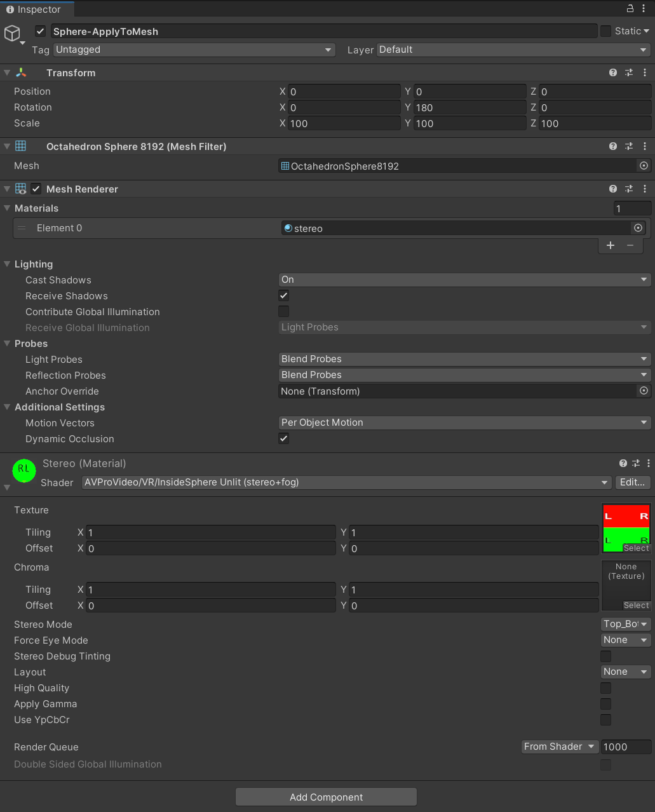Open the Stereo Mode dropdown
The height and width of the screenshot is (812, 655).
(625, 624)
